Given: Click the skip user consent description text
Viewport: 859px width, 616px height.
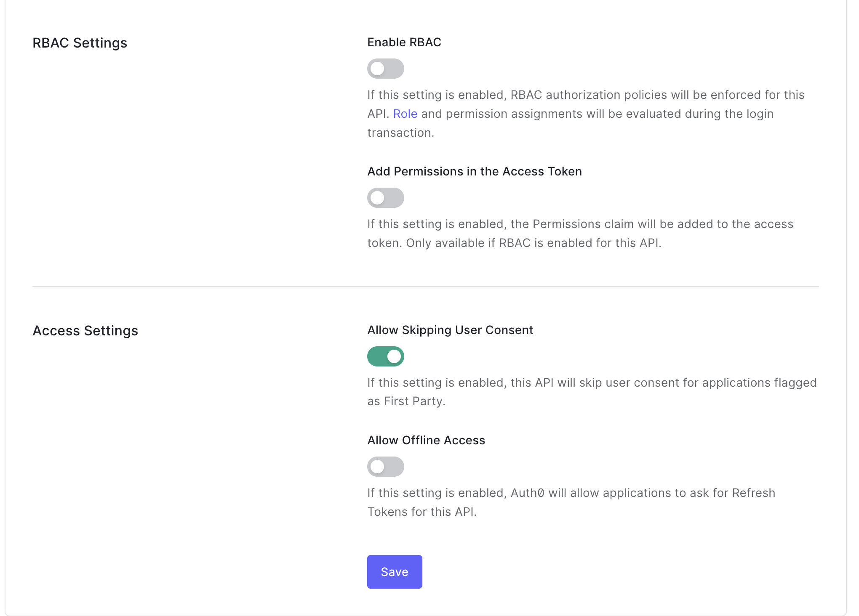Looking at the screenshot, I should 591,383.
